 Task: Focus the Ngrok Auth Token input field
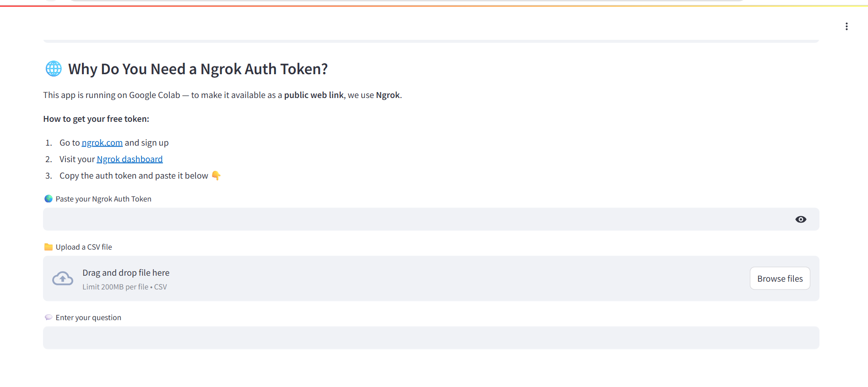click(412, 219)
